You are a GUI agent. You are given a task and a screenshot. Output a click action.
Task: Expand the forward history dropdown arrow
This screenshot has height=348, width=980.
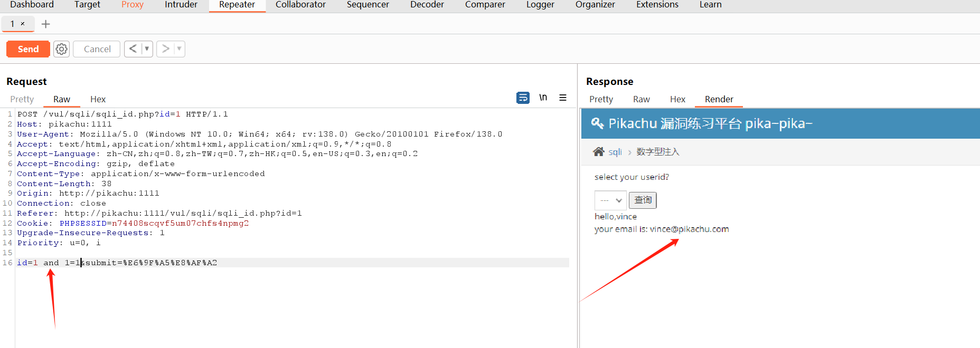180,49
